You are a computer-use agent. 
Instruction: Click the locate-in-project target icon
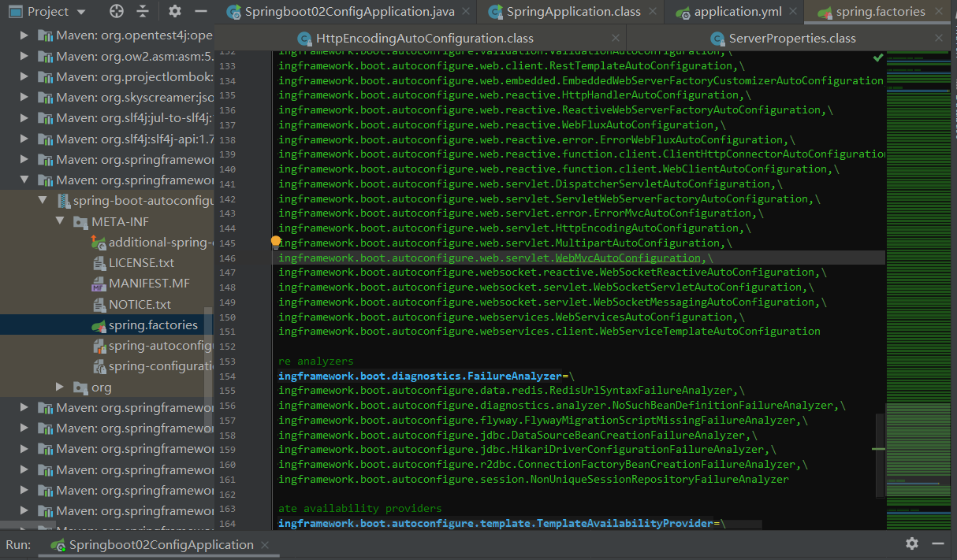tap(117, 12)
